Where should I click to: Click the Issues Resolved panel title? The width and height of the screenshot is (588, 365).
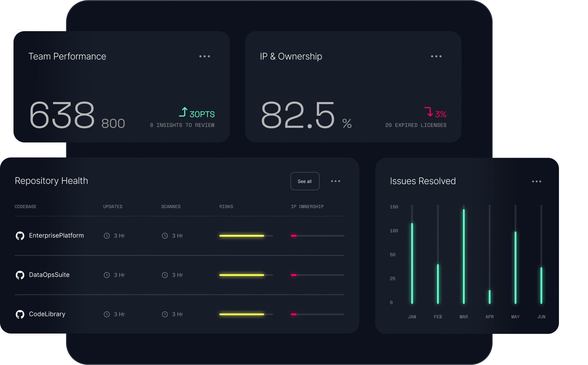point(423,181)
